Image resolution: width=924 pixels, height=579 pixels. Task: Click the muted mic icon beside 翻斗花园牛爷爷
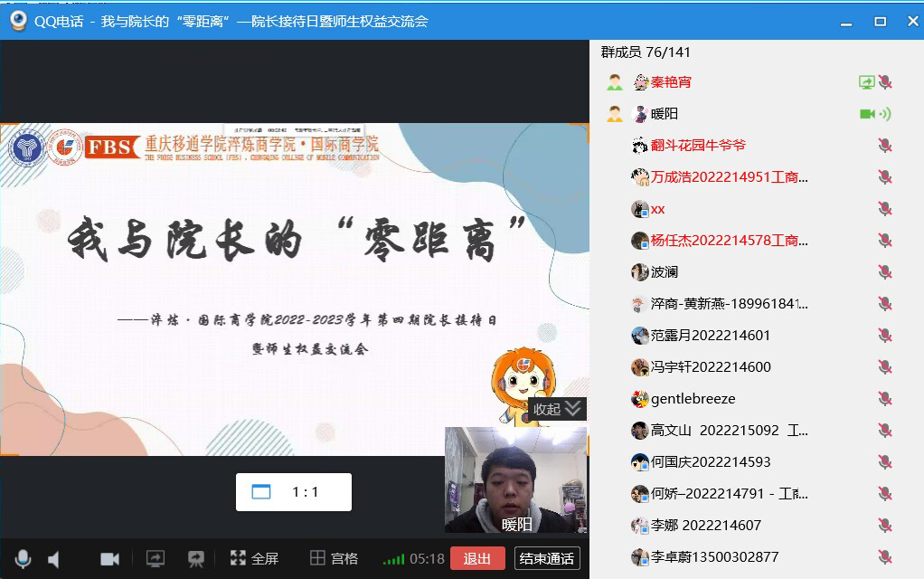(885, 146)
